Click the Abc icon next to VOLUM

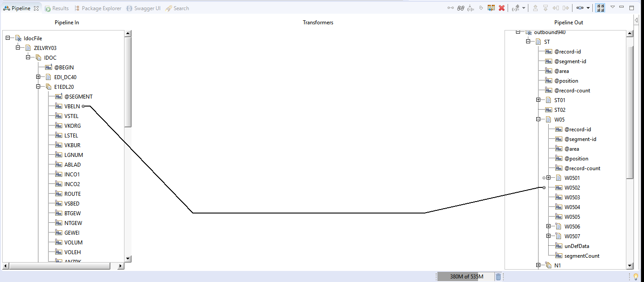(59, 242)
